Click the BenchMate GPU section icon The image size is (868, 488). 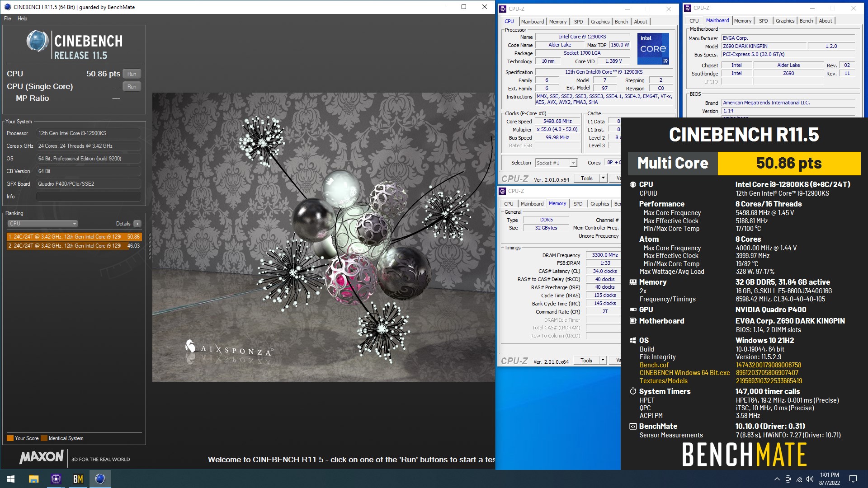(633, 310)
